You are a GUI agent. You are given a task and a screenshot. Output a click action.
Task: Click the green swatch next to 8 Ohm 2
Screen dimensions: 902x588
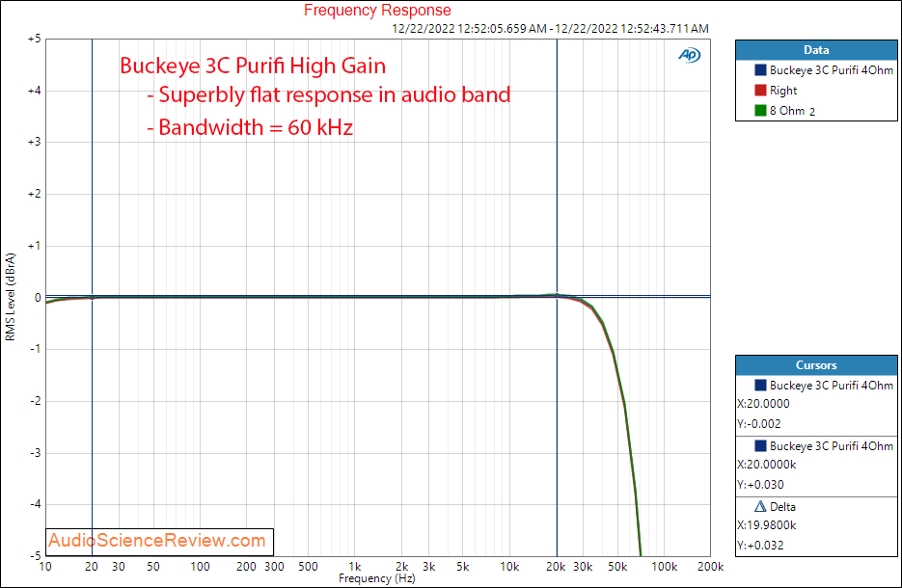coord(760,110)
